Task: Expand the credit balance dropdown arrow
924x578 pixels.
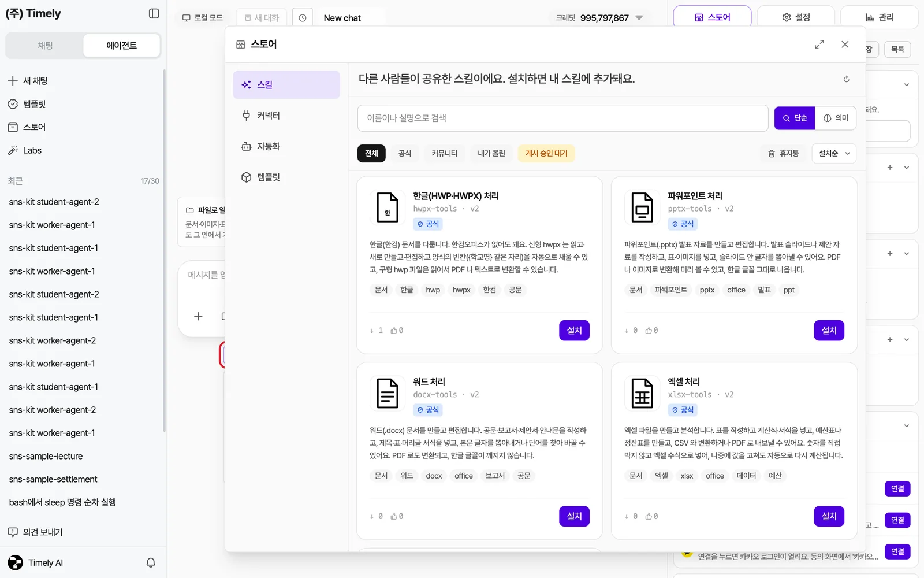Action: 639,18
